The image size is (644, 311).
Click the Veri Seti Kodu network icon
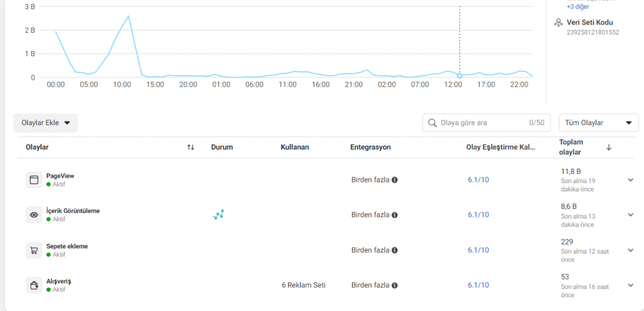(558, 22)
